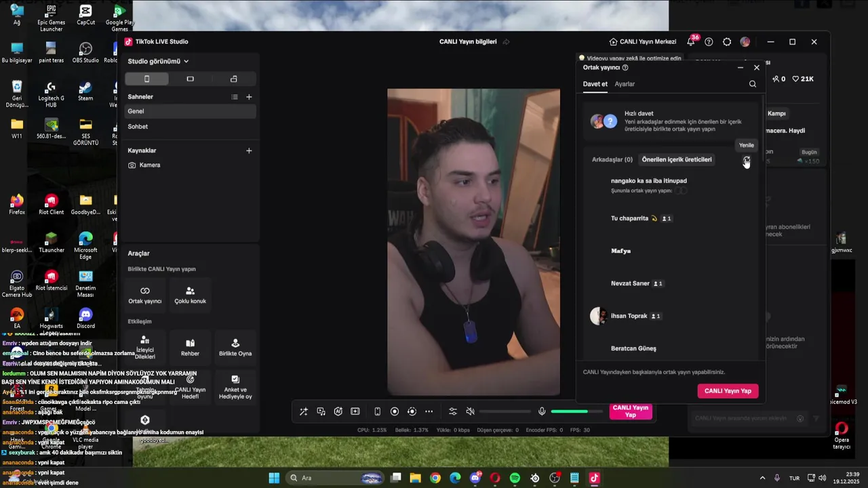This screenshot has width=868, height=488.
Task: Open the audio mixer settings icon
Action: pyautogui.click(x=453, y=411)
